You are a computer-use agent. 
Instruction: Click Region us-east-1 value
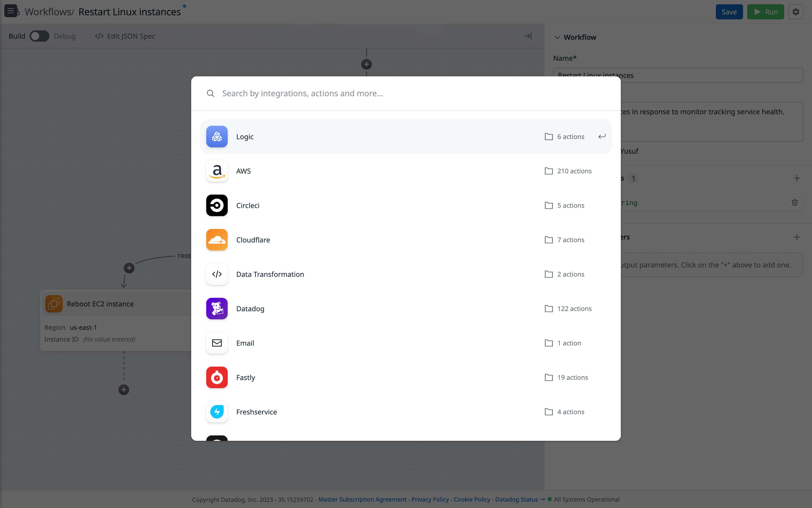pyautogui.click(x=83, y=327)
